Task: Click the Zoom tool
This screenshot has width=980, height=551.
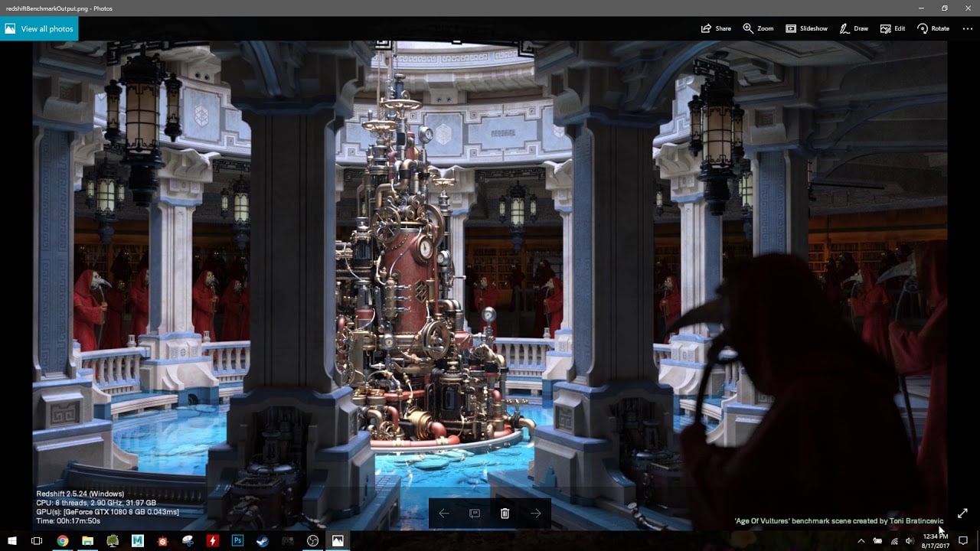Action: click(758, 28)
